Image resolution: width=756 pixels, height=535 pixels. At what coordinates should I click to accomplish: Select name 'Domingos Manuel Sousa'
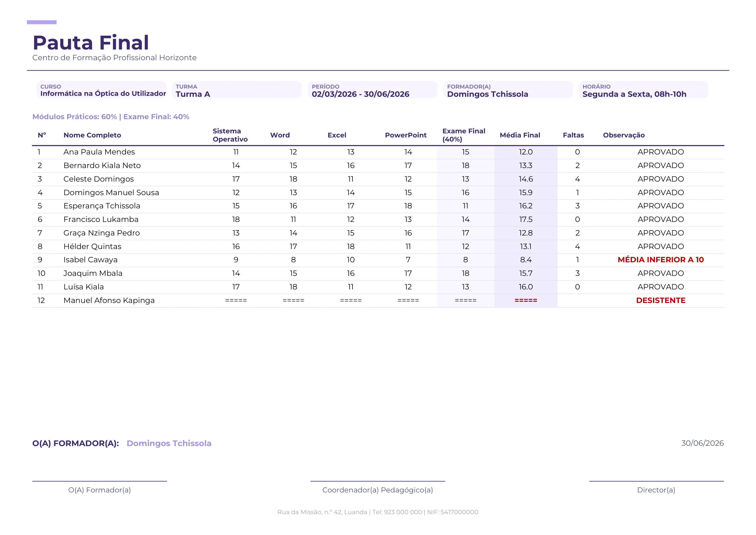[x=111, y=193]
